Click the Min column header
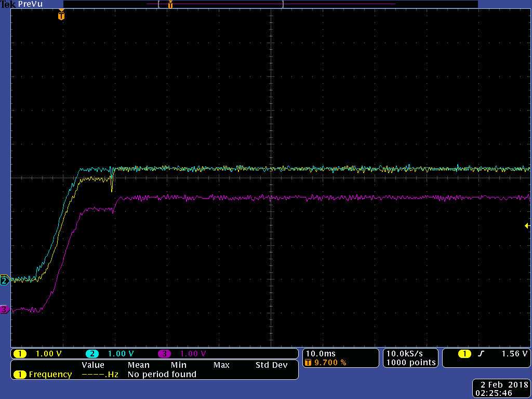 pos(179,365)
